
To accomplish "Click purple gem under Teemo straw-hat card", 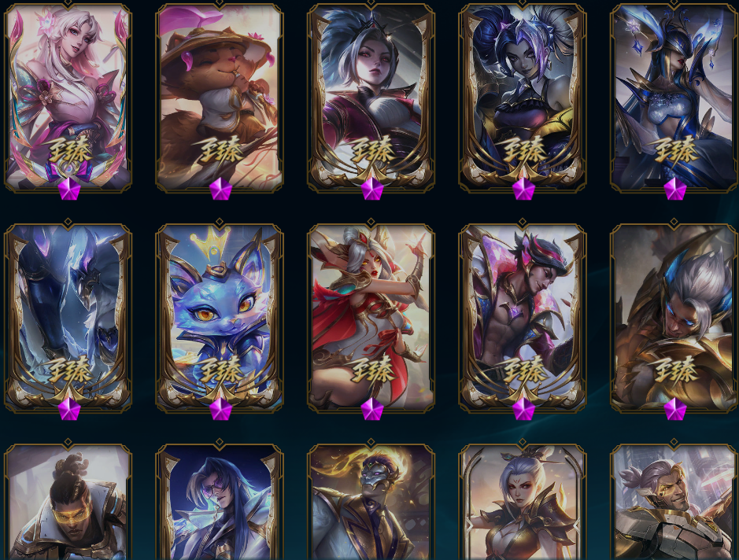I will tap(220, 189).
